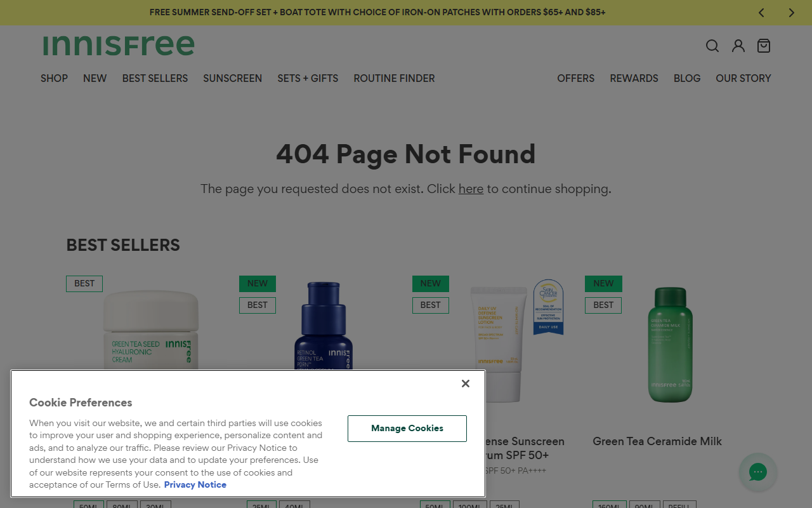Click the free summer send-off promo banner text
This screenshot has width=812, height=508.
tap(377, 12)
